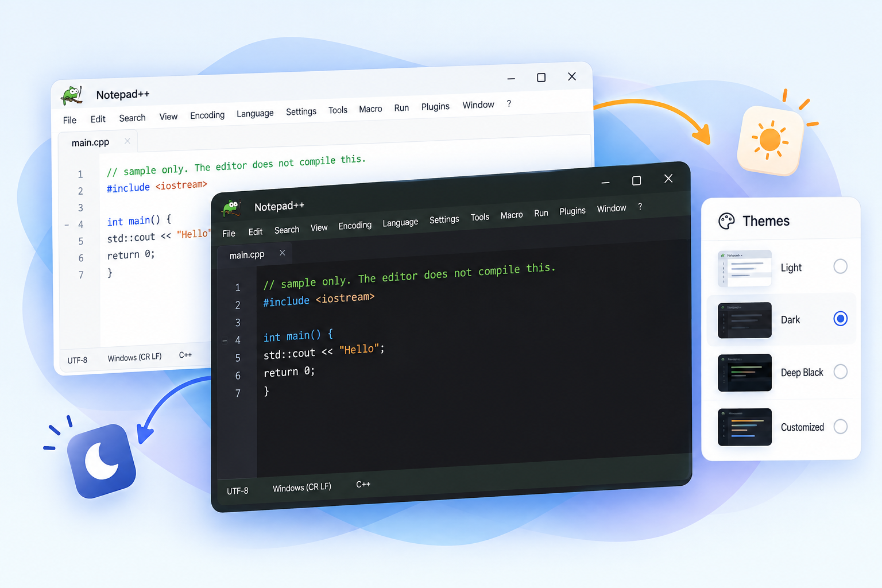The image size is (882, 588).
Task: Open the ? help menu in the light window
Action: point(509,104)
